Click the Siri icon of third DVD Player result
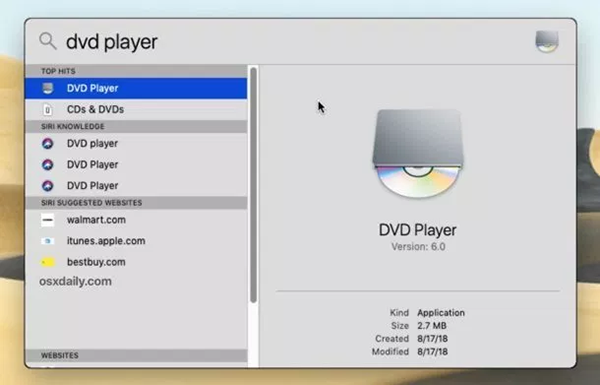The width and height of the screenshot is (600, 385). [47, 186]
